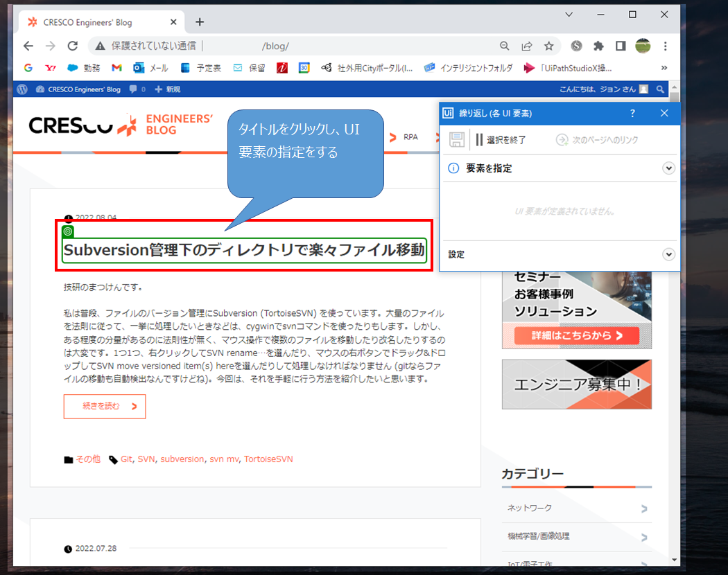Click the CRESCO Engineers' Blog logo

pyautogui.click(x=121, y=125)
